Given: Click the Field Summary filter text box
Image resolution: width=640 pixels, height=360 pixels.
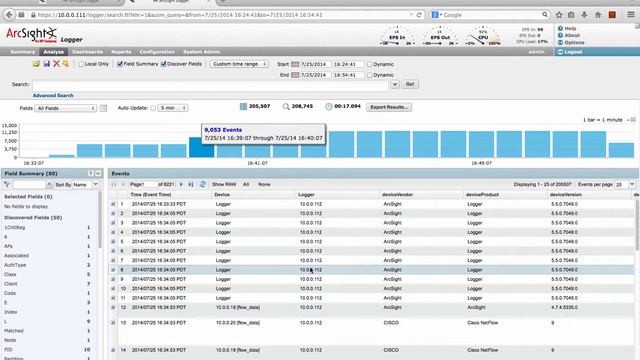Looking at the screenshot, I should (29, 185).
